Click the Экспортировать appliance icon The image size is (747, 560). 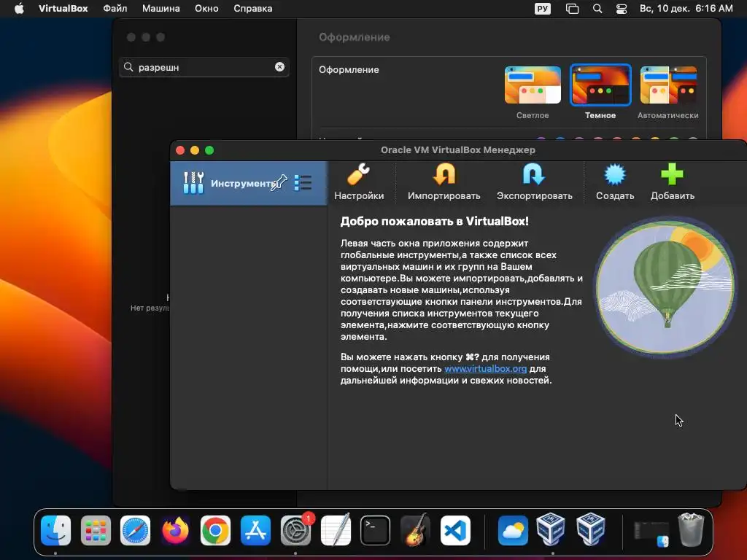[534, 182]
